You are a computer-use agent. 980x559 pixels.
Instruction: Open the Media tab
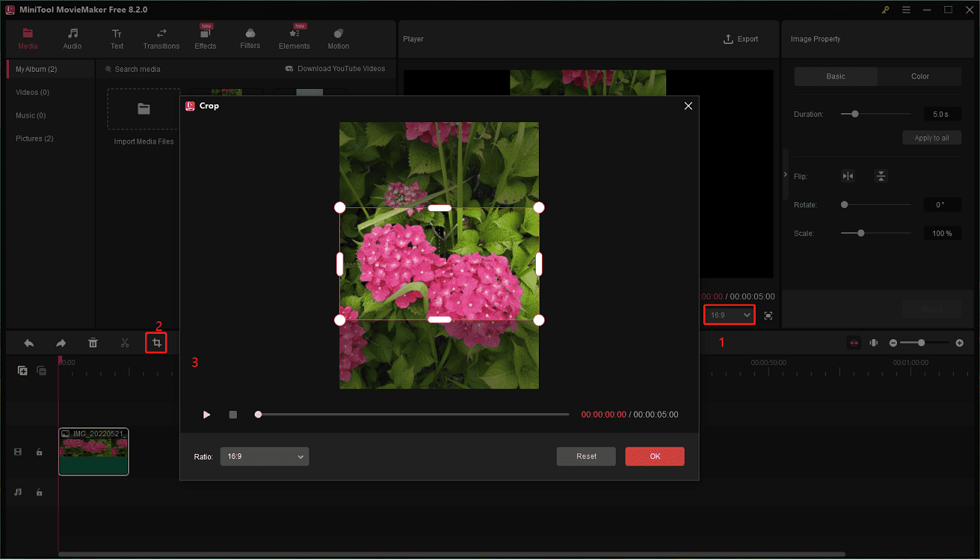click(x=28, y=39)
